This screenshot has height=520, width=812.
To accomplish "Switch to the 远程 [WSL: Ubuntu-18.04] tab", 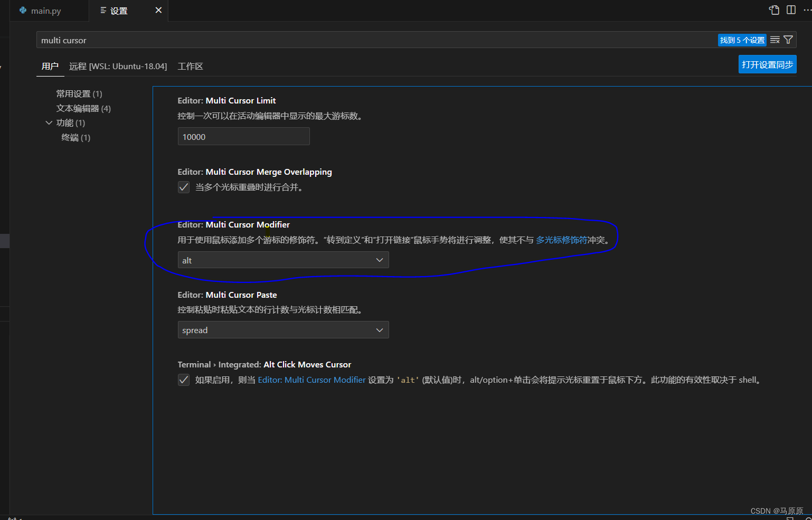I will (x=117, y=66).
